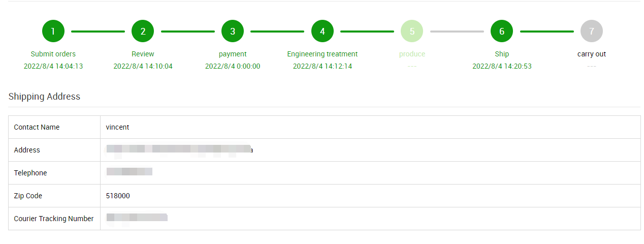Click the contact name value vincent
Screen dimensions: 644x244
(x=117, y=127)
